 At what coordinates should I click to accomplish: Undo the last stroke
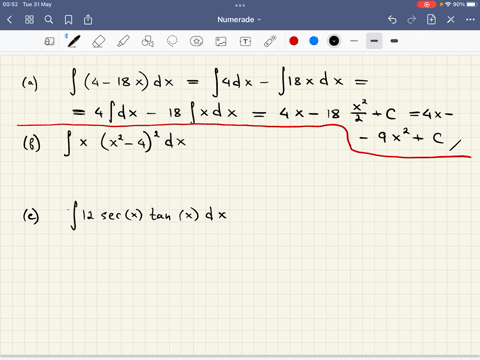click(x=392, y=20)
